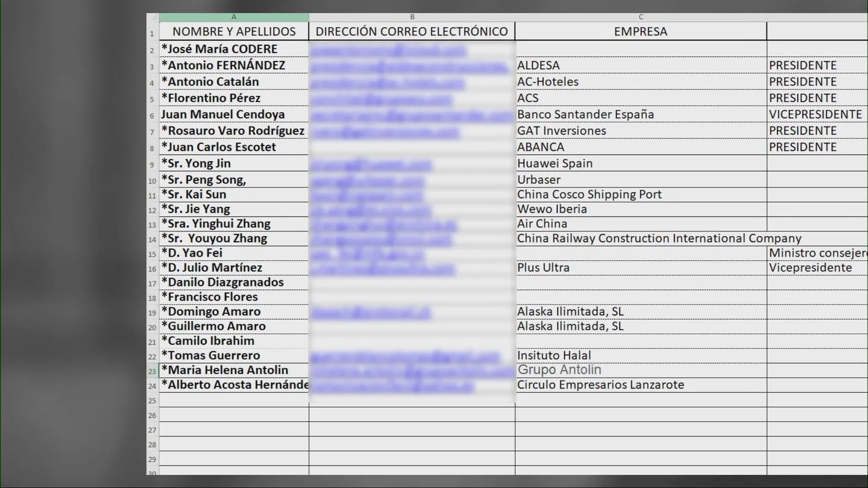The image size is (868, 488).
Task: Click the NOMBRE Y APELLIDOS header cell
Action: [x=234, y=31]
